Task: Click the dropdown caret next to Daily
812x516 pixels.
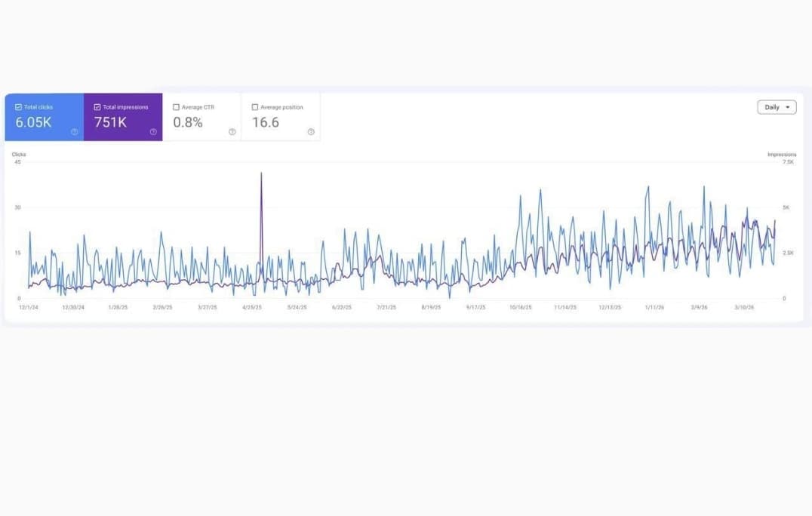Action: pos(789,106)
